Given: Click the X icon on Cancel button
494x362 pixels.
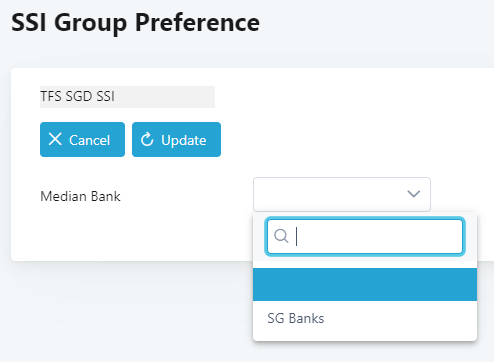Looking at the screenshot, I should click(55, 139).
